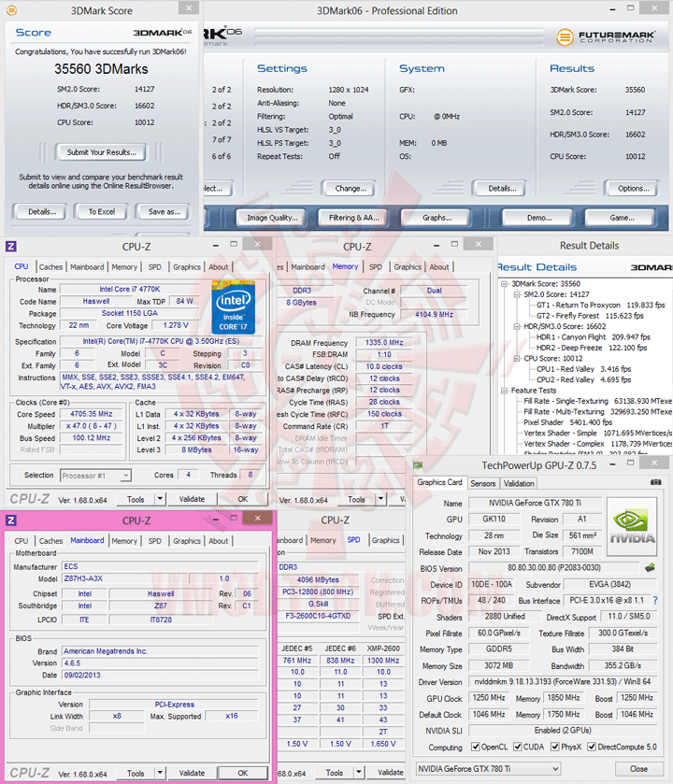This screenshot has height=784, width=673.
Task: Click Details button under System
Action: (x=502, y=189)
